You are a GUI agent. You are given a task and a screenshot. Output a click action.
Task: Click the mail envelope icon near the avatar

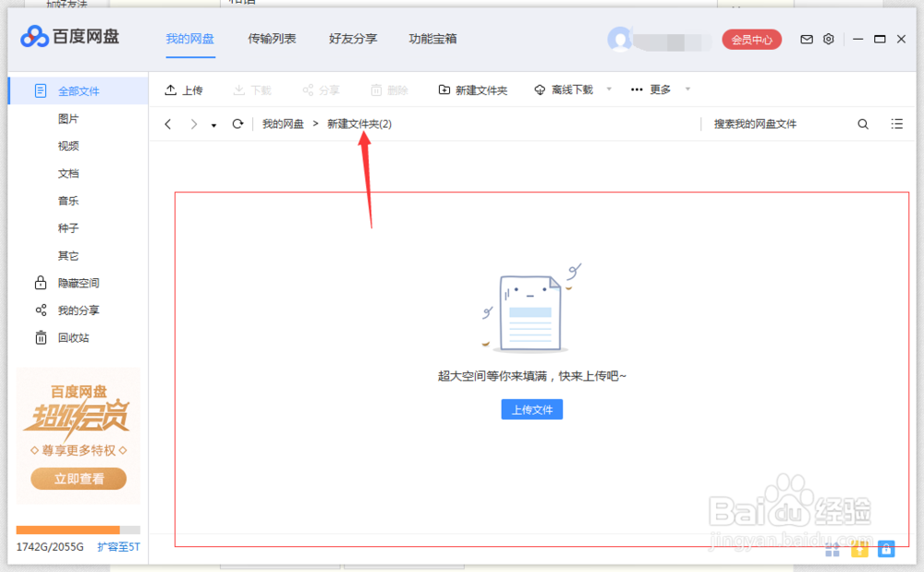click(x=806, y=39)
